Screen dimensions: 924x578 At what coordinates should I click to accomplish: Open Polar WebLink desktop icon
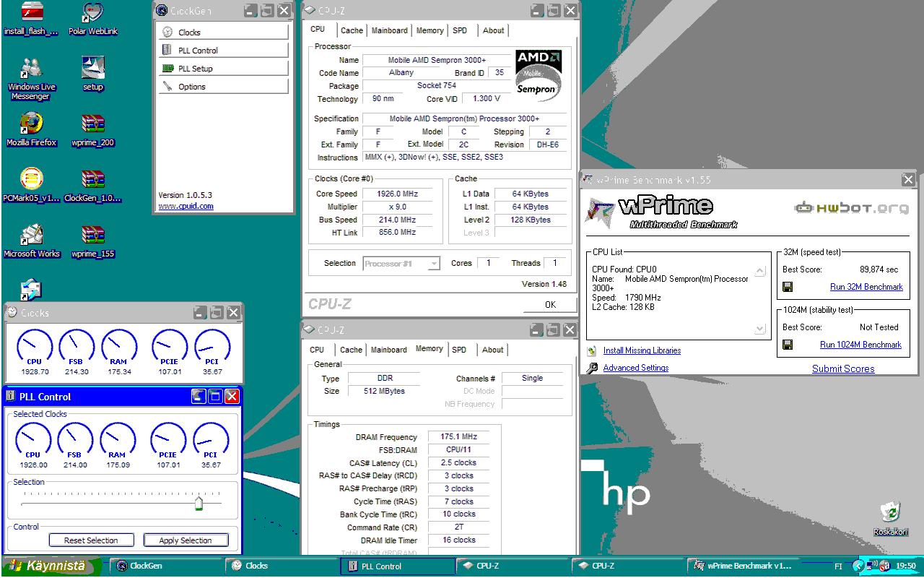[93, 18]
